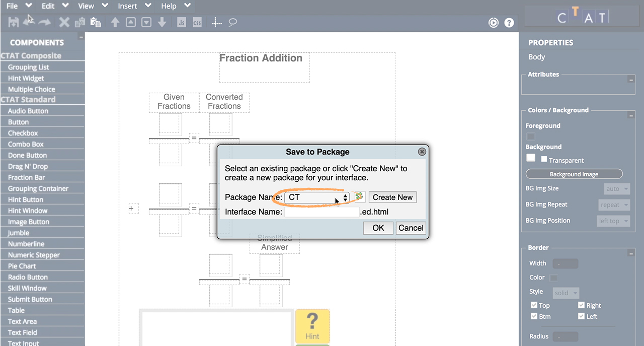Open the Insert menu
This screenshot has height=346, width=644.
coord(127,6)
